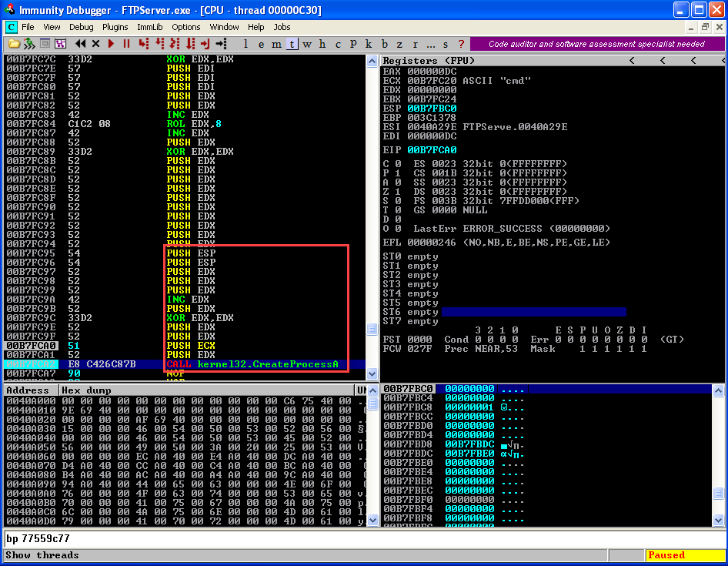The height and width of the screenshot is (566, 728).
Task: Click the Go to address arrow icon
Action: click(x=221, y=44)
